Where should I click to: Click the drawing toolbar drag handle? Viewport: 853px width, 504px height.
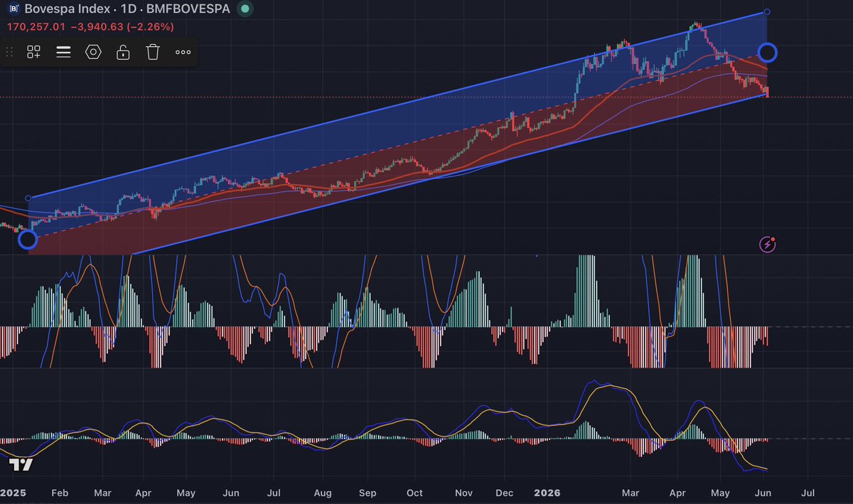coord(9,52)
